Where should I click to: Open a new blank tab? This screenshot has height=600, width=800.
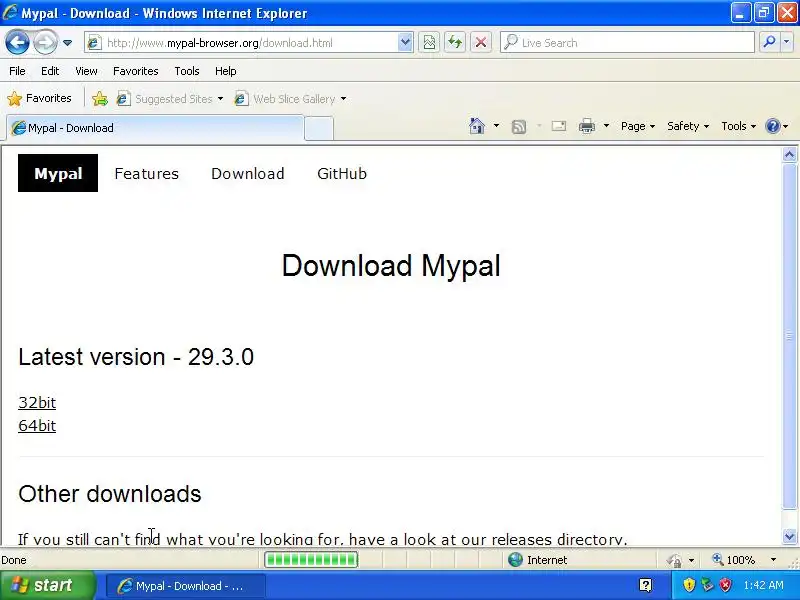(319, 128)
